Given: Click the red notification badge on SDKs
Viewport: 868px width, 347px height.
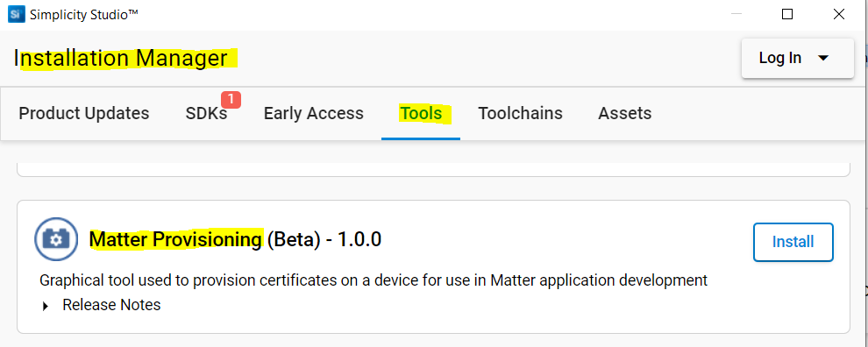Looking at the screenshot, I should pos(231,100).
